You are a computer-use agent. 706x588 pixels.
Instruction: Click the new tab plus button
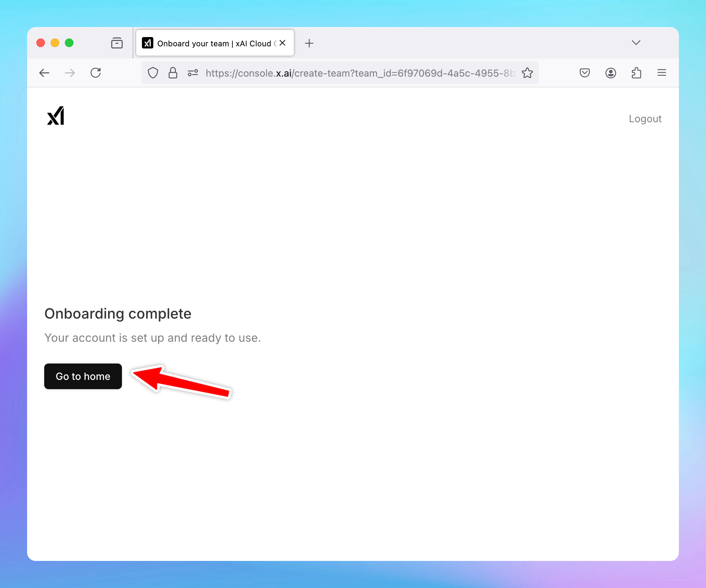[309, 43]
